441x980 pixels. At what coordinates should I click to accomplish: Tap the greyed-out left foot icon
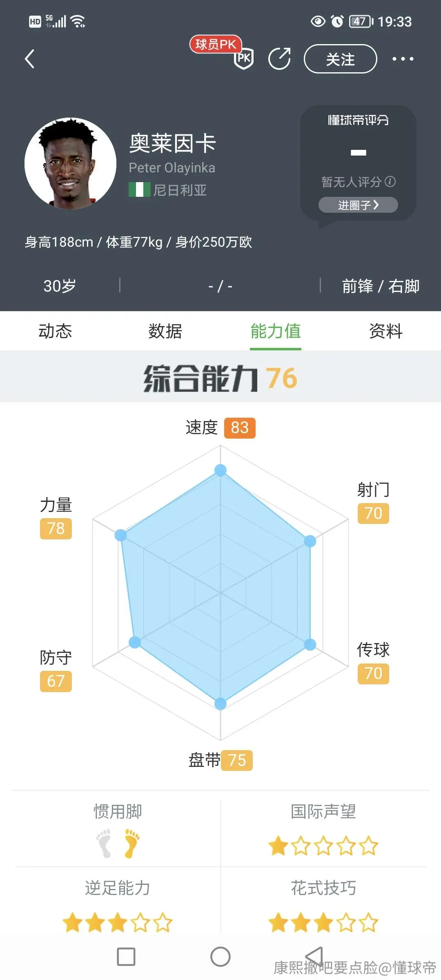click(x=104, y=843)
